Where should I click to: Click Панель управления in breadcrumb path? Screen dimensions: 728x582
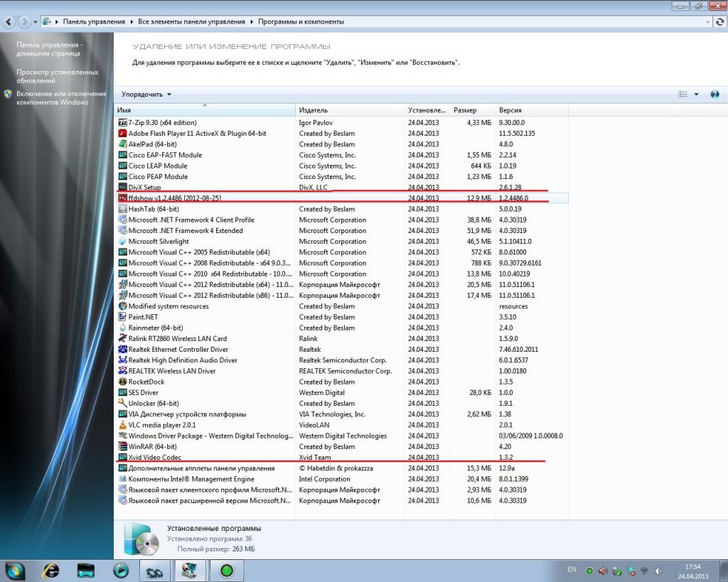(x=94, y=22)
